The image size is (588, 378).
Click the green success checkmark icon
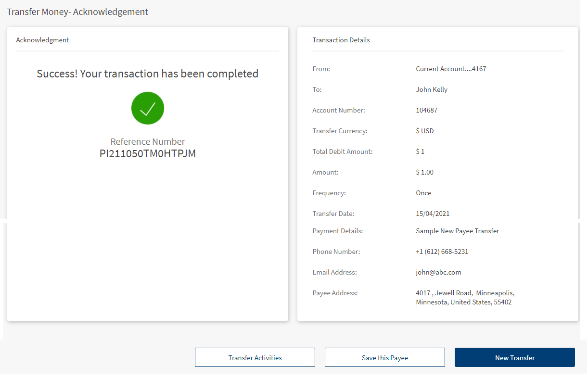pyautogui.click(x=148, y=108)
